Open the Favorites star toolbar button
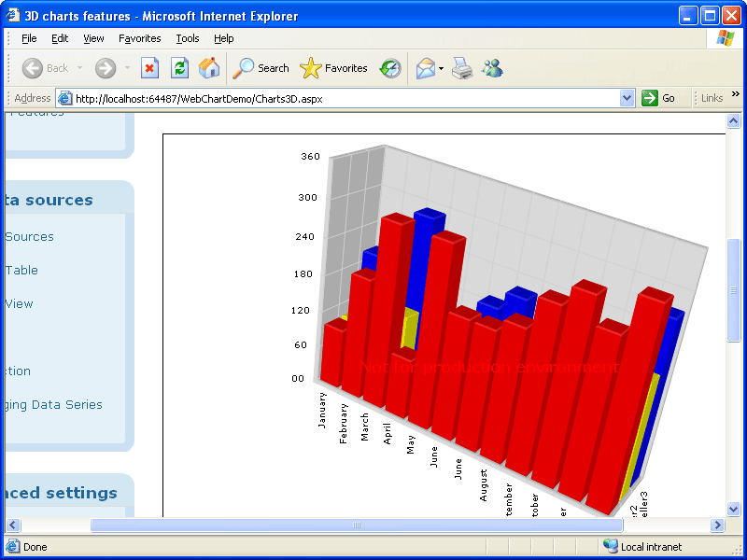Screen dimensions: 747x560 click(334, 68)
